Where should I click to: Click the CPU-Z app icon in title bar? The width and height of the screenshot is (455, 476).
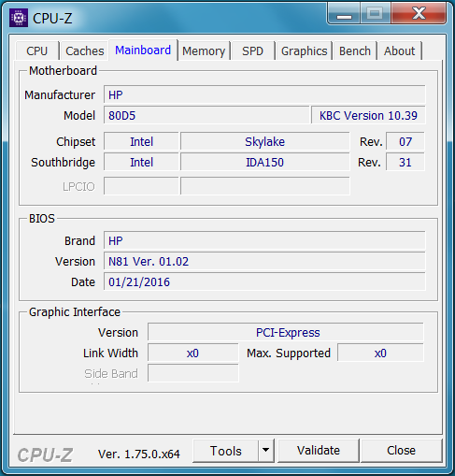point(19,18)
